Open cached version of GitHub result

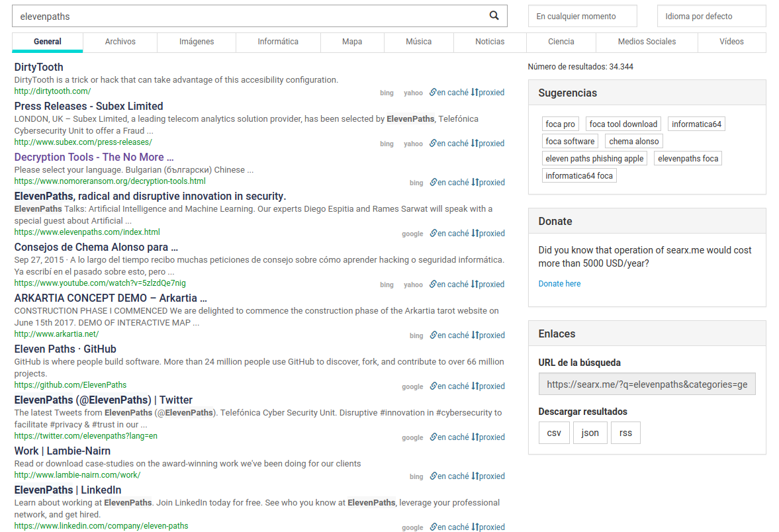tap(433, 386)
